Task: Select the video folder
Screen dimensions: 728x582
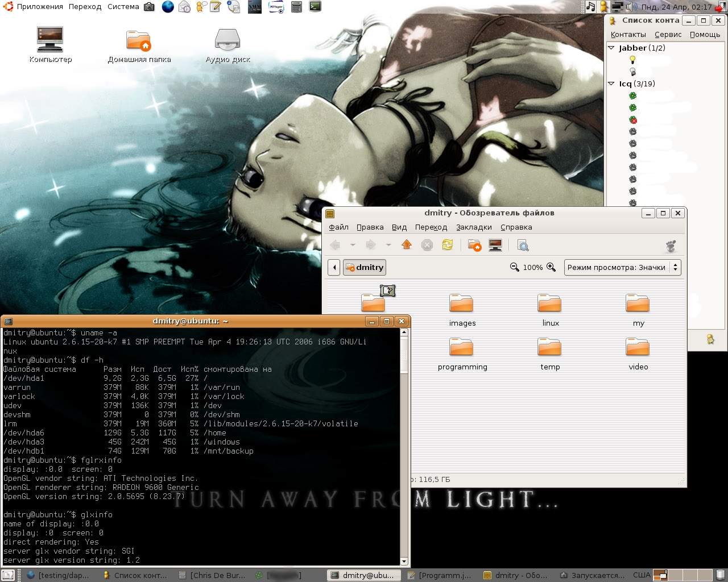Action: 638,354
